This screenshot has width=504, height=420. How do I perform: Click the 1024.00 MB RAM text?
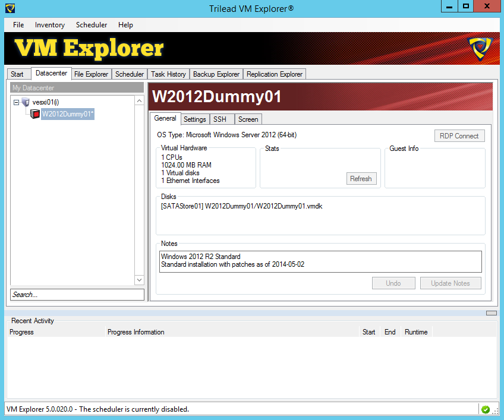click(x=187, y=165)
